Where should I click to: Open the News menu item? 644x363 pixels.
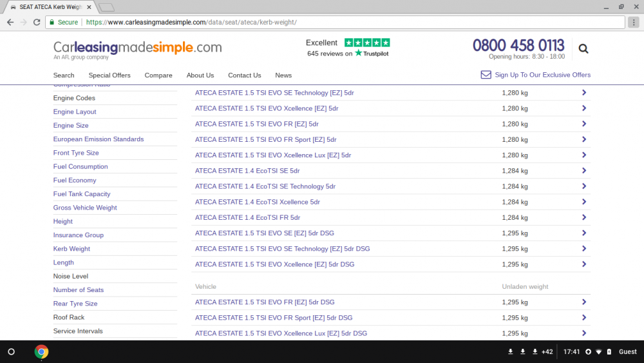pyautogui.click(x=283, y=75)
